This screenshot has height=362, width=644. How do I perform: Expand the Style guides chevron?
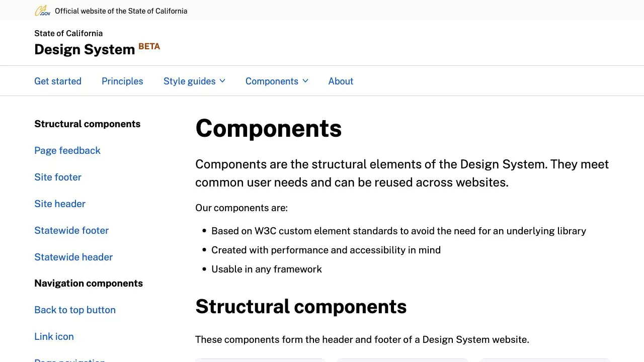(222, 81)
